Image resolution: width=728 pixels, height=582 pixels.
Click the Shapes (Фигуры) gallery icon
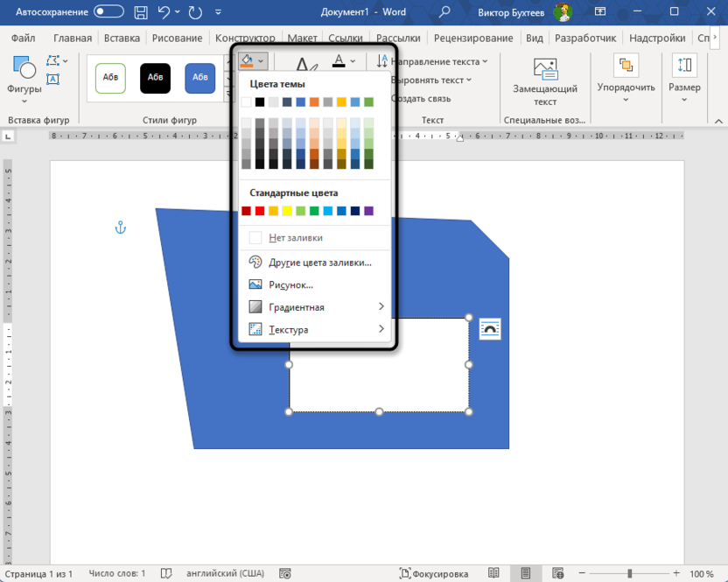click(x=24, y=74)
